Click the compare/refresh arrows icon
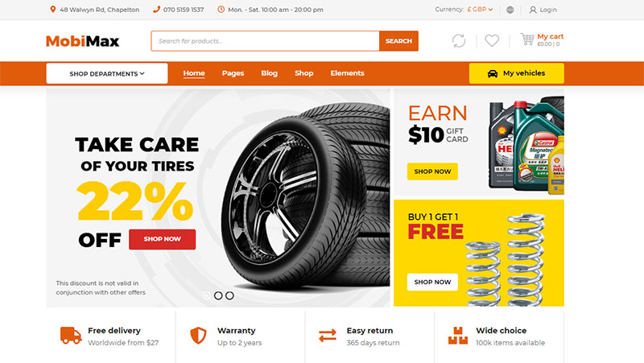The width and height of the screenshot is (644, 363). click(x=459, y=41)
